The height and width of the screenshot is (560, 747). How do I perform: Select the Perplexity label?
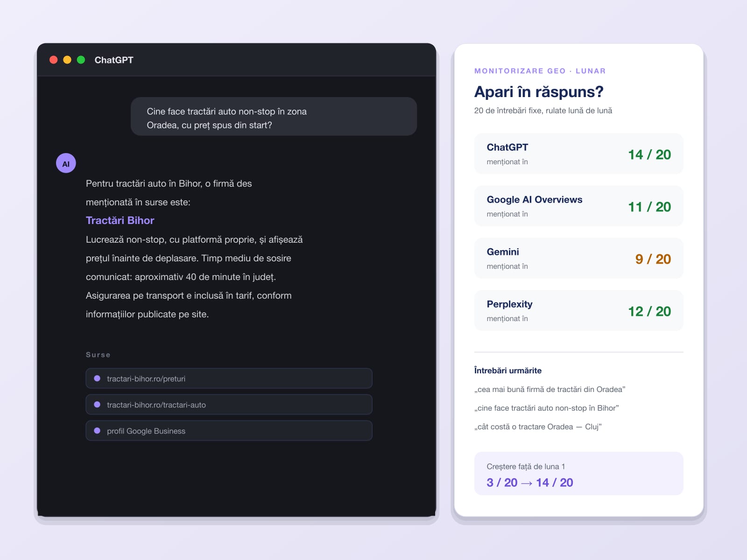pyautogui.click(x=510, y=304)
